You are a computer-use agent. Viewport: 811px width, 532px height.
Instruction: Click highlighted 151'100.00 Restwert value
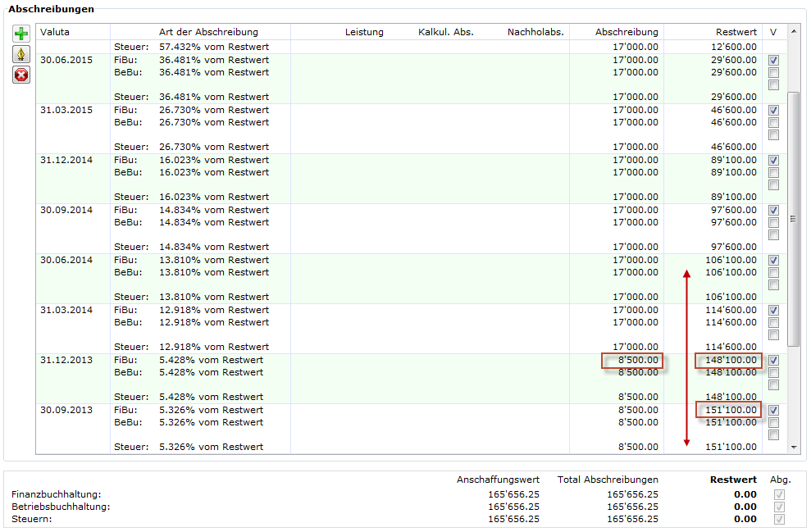[x=729, y=410]
